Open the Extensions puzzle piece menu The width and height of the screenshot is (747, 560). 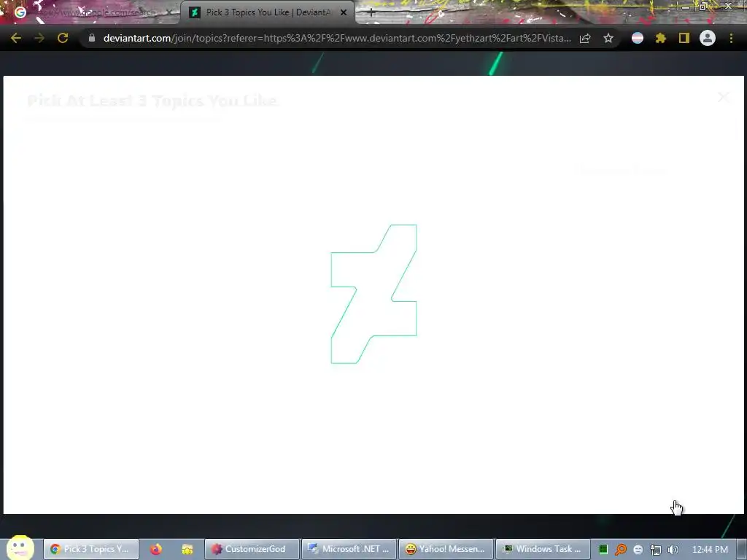click(x=661, y=38)
